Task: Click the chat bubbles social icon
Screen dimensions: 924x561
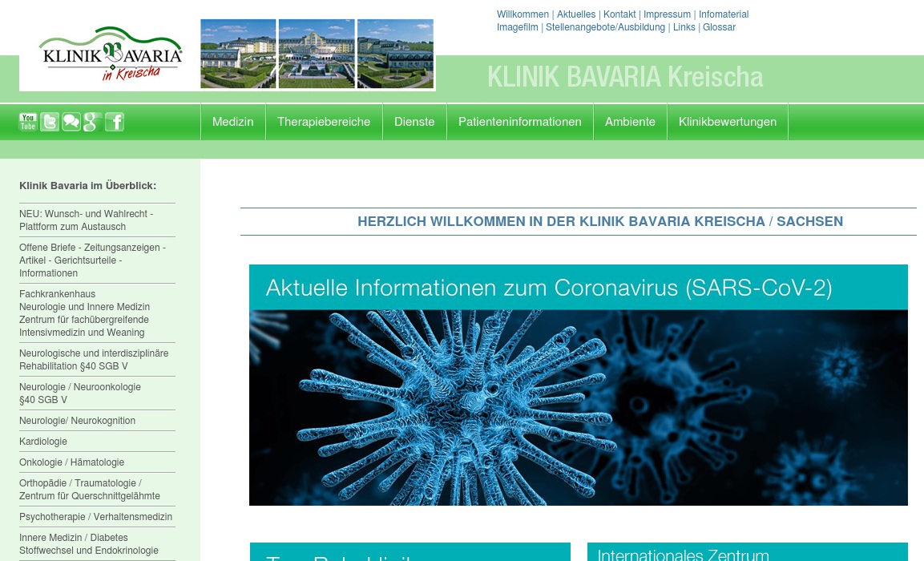Action: coord(71,122)
